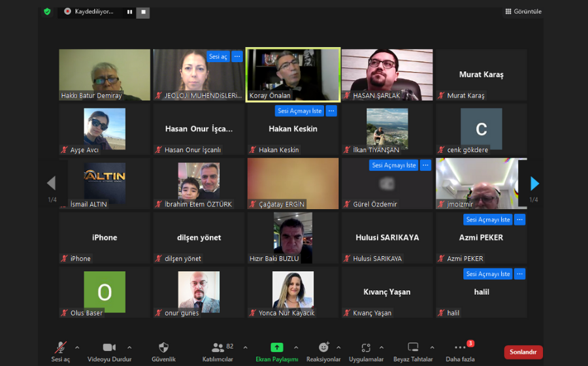This screenshot has width=588, height=366.
Task: Select Çağatay ERGİN's orange video tile
Action: (x=293, y=184)
